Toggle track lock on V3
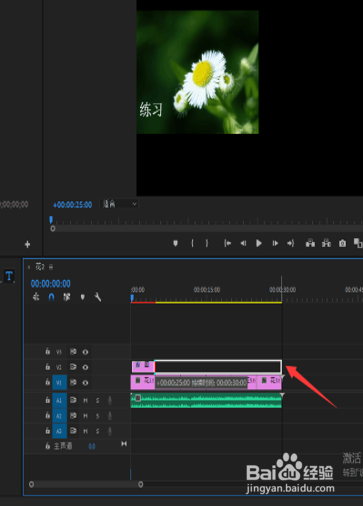The height and width of the screenshot is (506, 363). [48, 351]
